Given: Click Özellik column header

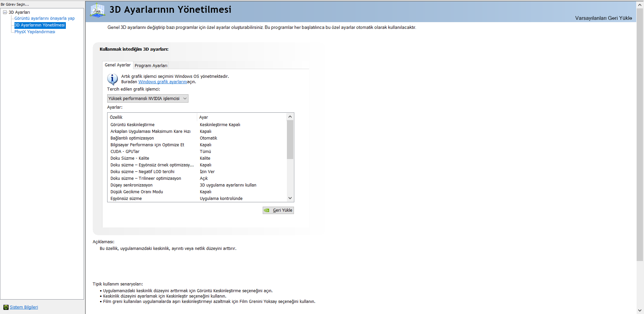Looking at the screenshot, I should pyautogui.click(x=153, y=117).
